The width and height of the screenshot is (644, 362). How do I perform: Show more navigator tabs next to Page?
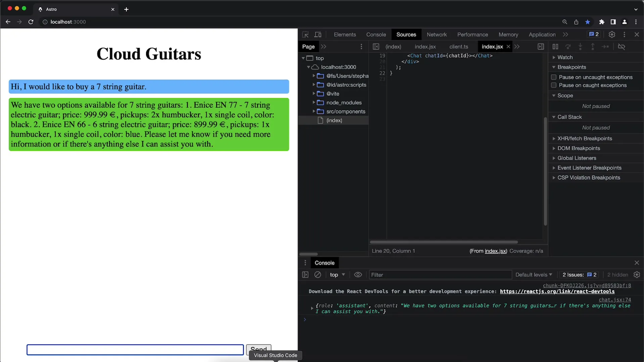(x=323, y=47)
